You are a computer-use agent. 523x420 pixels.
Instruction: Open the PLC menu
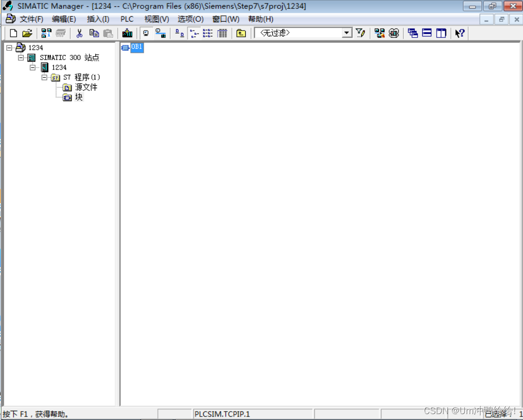tap(127, 19)
